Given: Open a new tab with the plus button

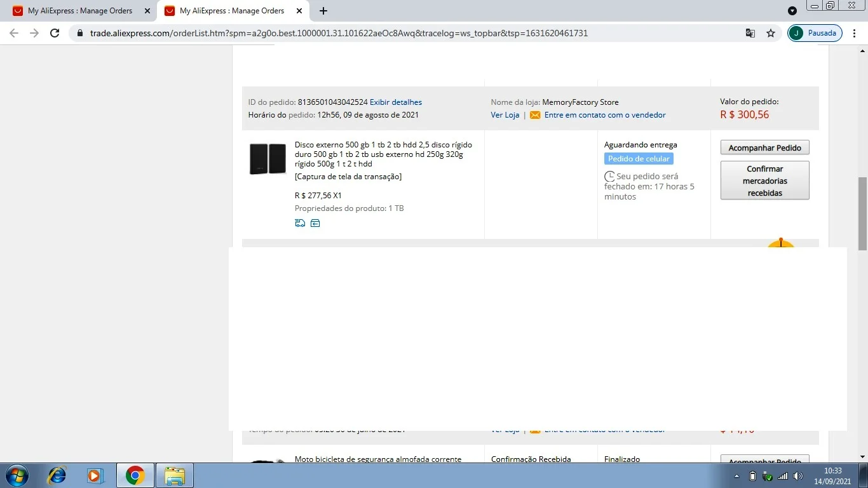Looking at the screenshot, I should [x=323, y=11].
